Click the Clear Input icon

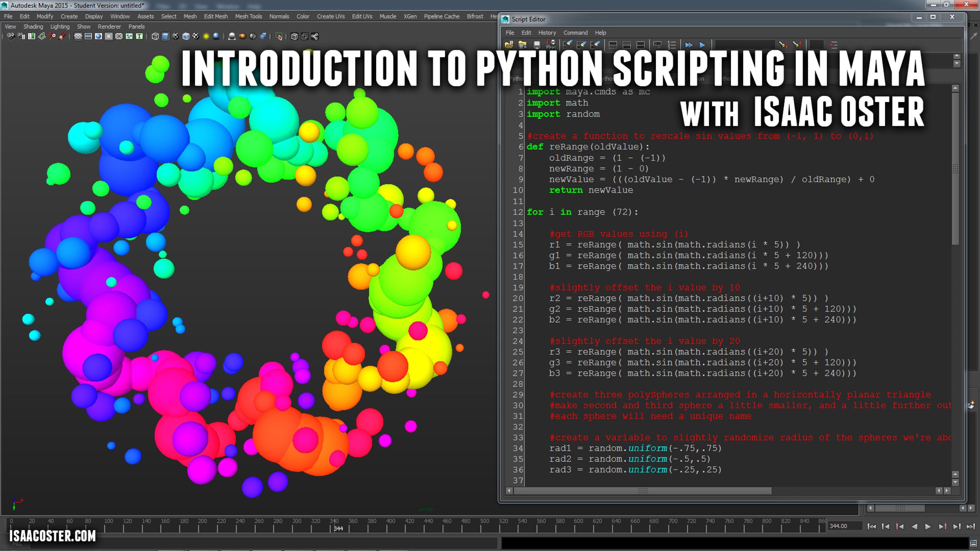click(581, 45)
